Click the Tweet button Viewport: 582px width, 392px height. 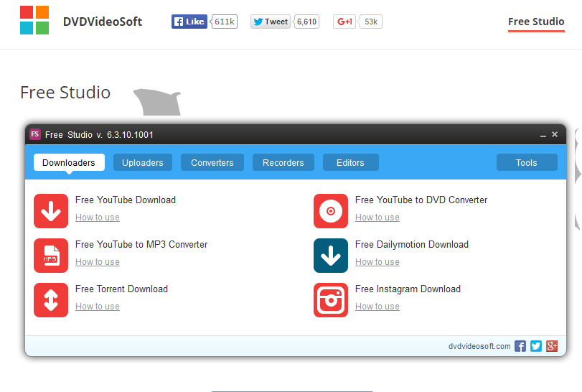(271, 22)
